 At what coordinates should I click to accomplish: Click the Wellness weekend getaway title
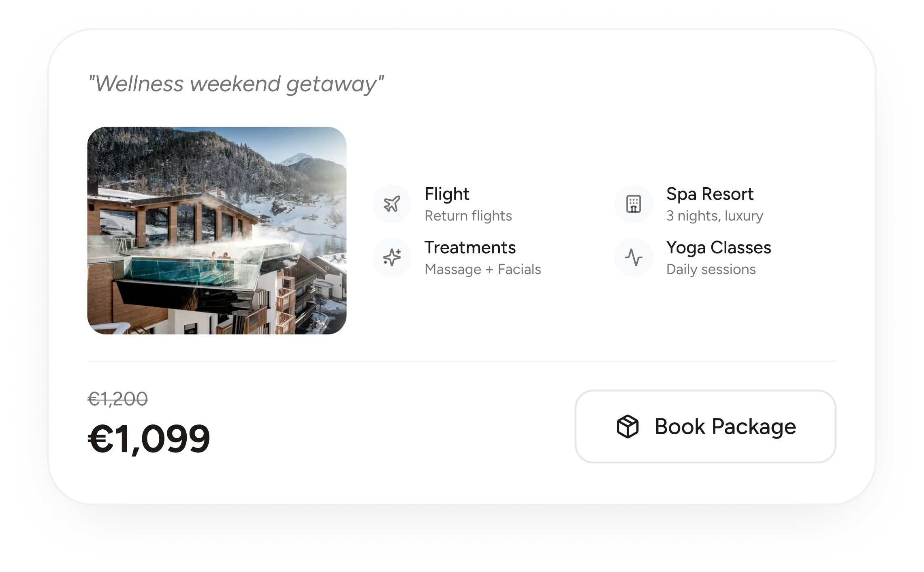(236, 84)
